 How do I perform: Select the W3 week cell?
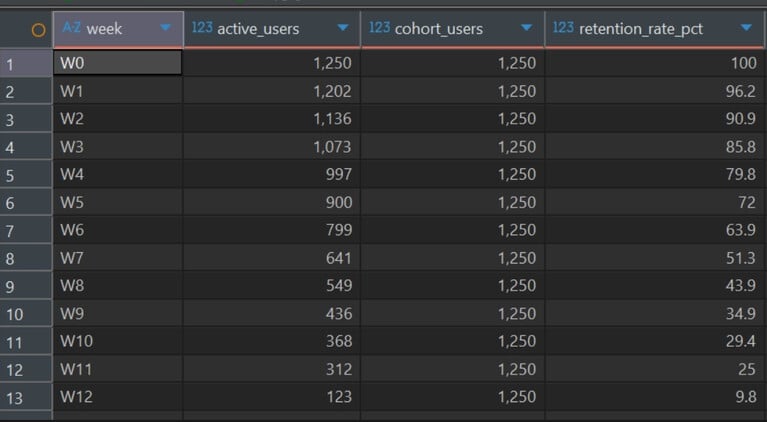pyautogui.click(x=118, y=147)
